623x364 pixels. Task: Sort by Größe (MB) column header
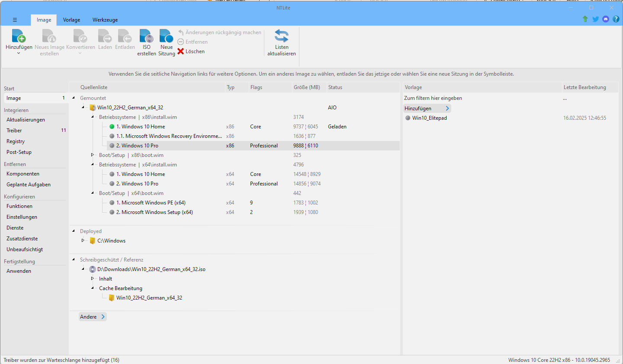[308, 87]
